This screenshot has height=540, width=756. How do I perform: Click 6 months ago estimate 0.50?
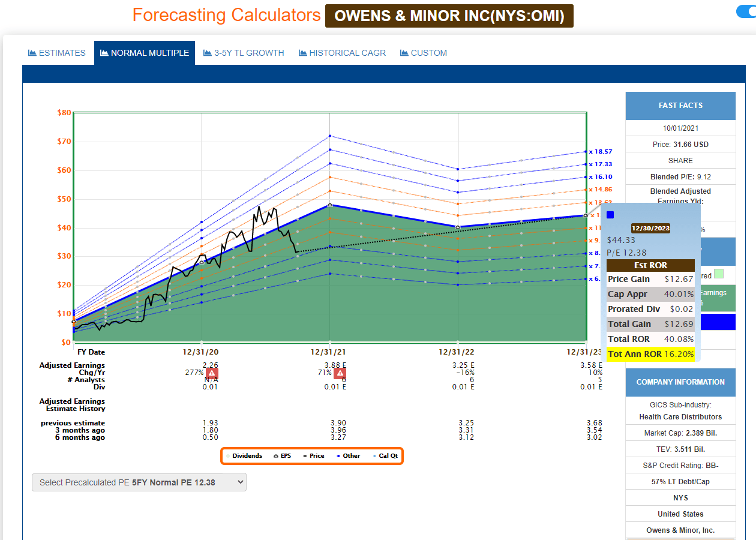click(x=211, y=437)
